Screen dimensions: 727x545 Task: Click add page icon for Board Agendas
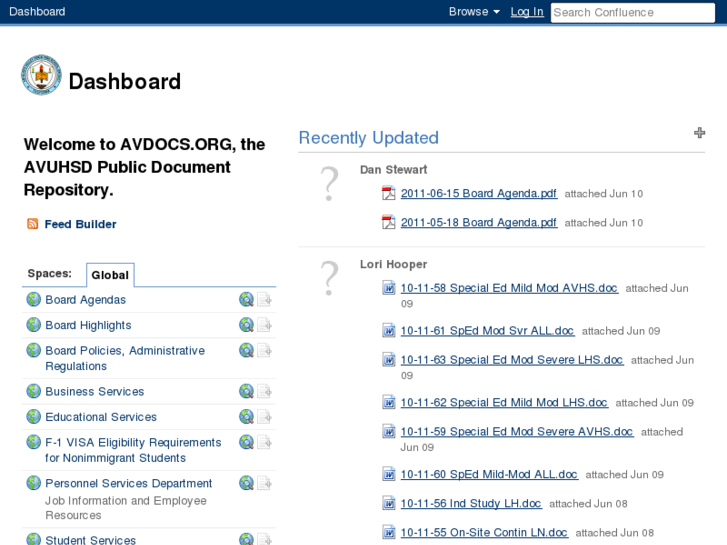point(264,300)
